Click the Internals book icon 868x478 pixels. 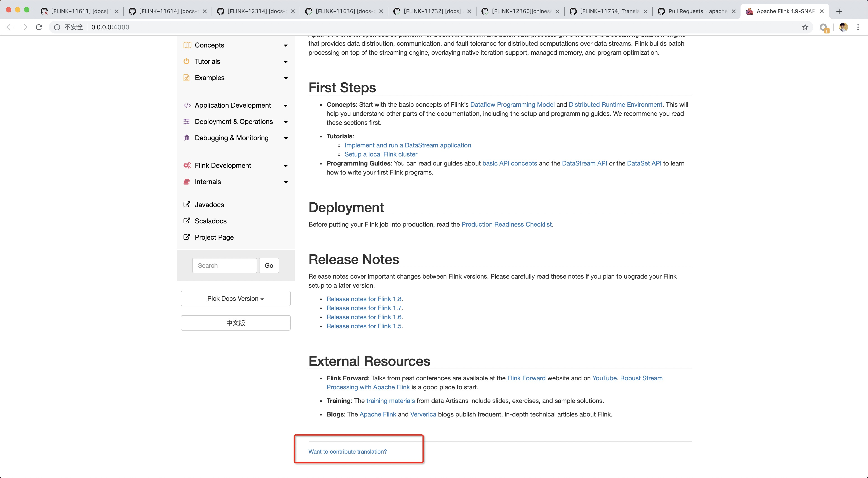pyautogui.click(x=186, y=182)
